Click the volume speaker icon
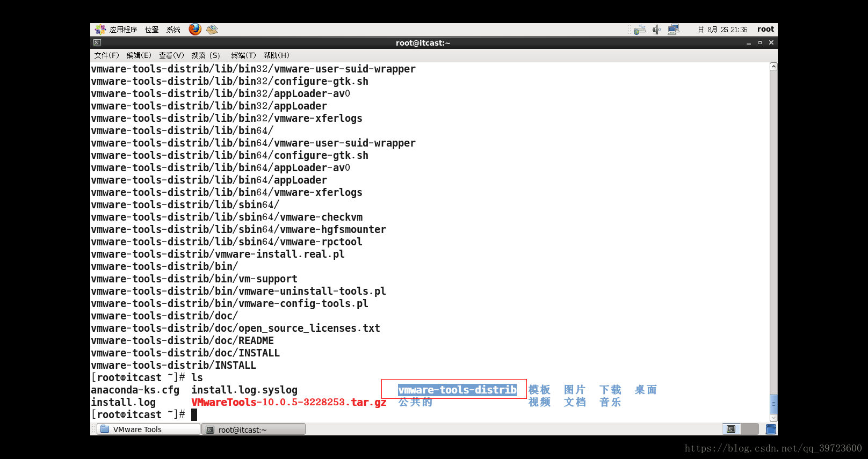 pos(656,30)
